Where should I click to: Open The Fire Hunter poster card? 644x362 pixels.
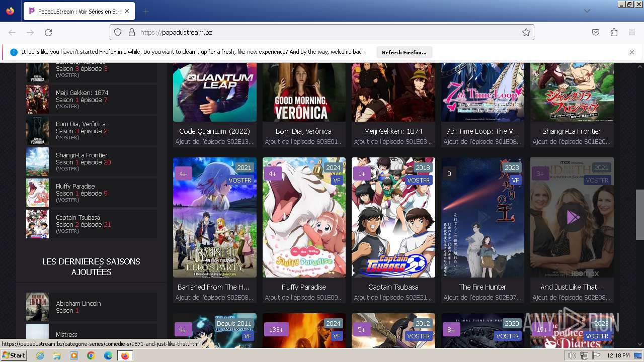(482, 217)
